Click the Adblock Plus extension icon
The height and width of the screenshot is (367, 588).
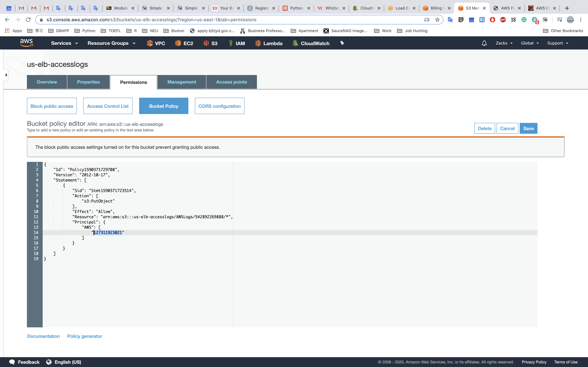503,20
